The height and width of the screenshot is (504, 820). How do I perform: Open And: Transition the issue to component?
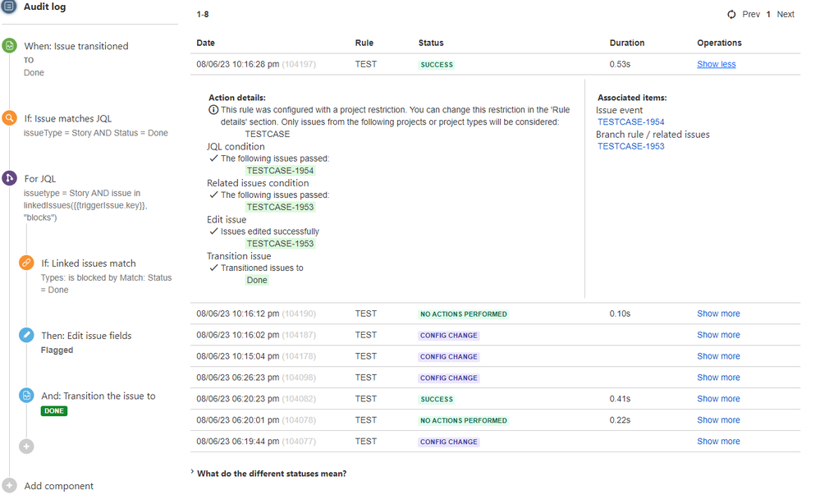98,396
